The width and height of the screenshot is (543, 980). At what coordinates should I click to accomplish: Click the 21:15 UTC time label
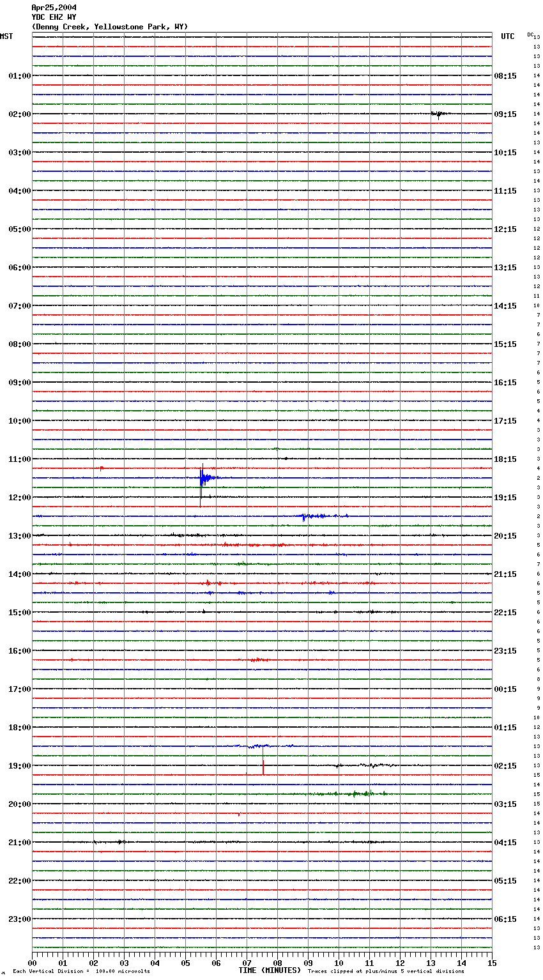coord(505,574)
